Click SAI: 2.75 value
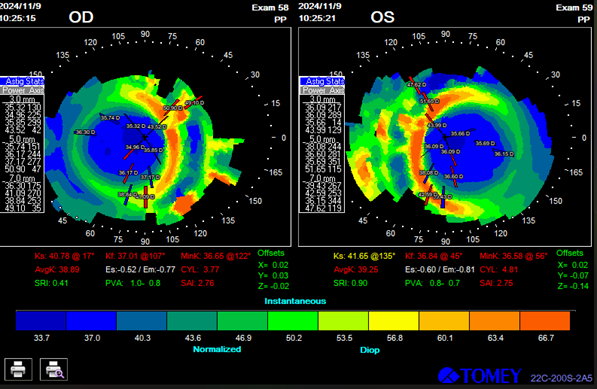Image resolution: width=597 pixels, height=389 pixels. [496, 283]
